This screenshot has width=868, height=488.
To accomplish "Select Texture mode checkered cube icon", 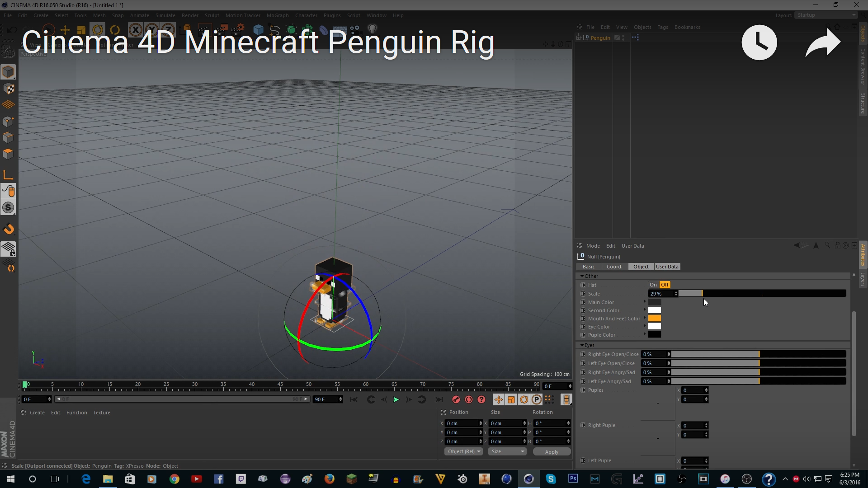I will 8,89.
